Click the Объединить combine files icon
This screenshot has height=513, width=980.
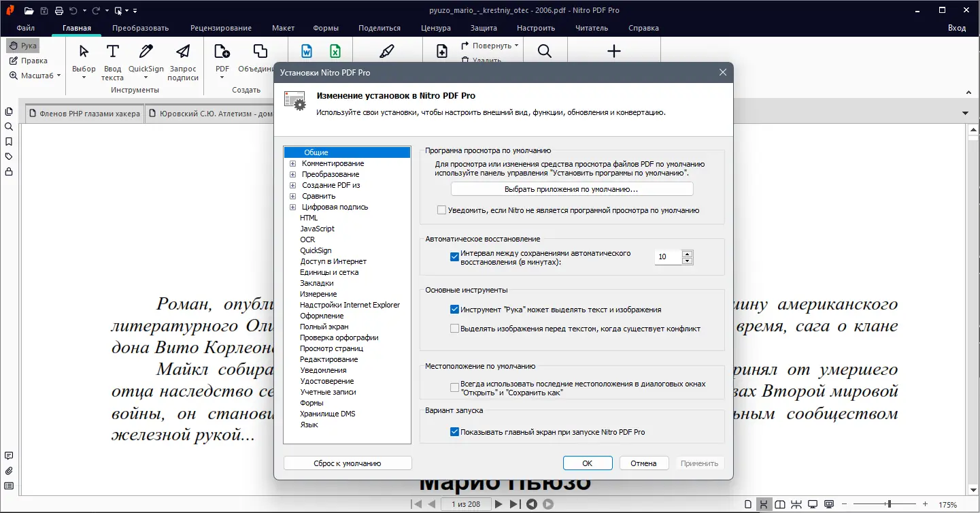click(260, 52)
